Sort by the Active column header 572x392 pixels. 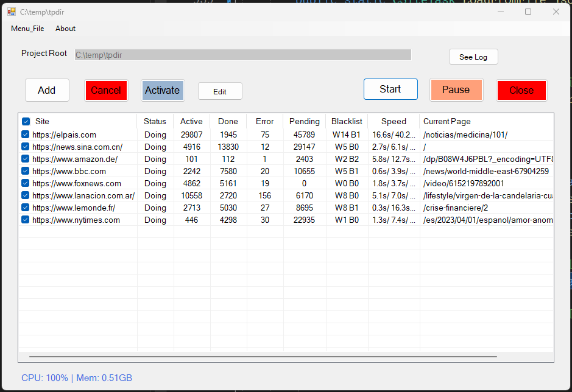pos(191,121)
